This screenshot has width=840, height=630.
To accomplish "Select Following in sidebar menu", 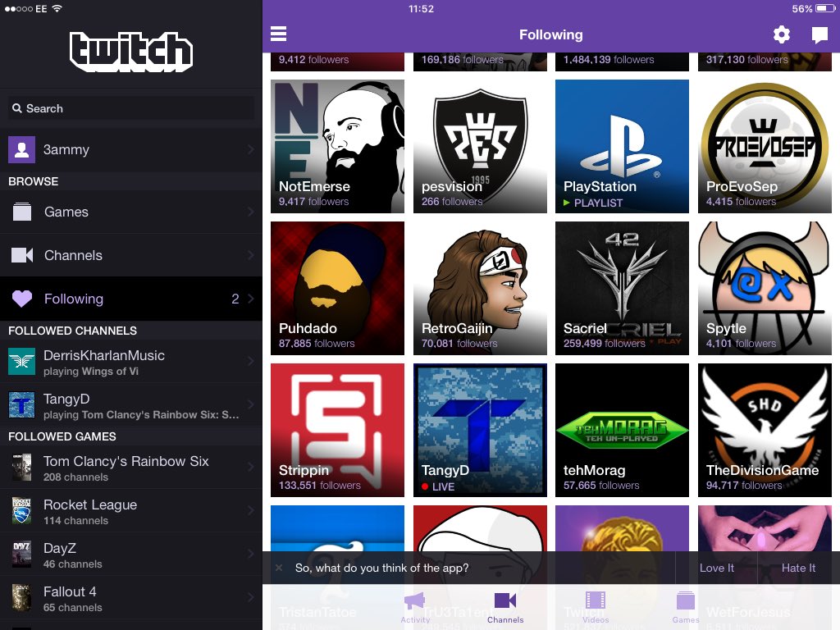I will (131, 299).
